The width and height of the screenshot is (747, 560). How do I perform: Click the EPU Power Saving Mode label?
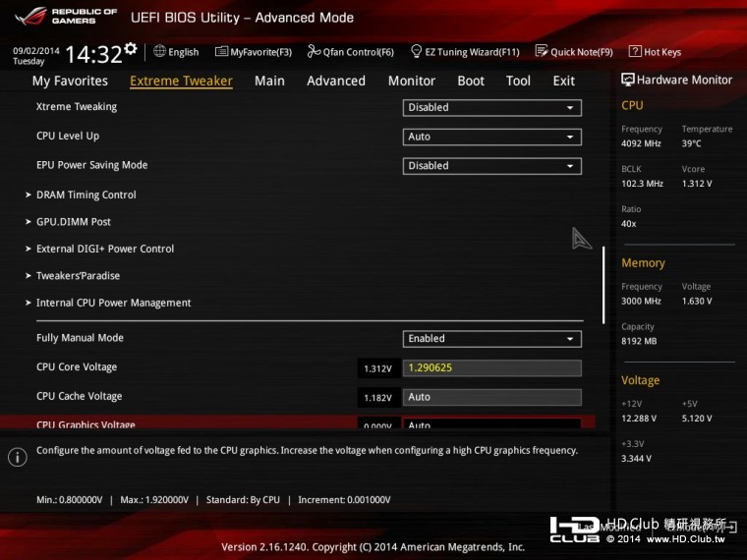92,165
